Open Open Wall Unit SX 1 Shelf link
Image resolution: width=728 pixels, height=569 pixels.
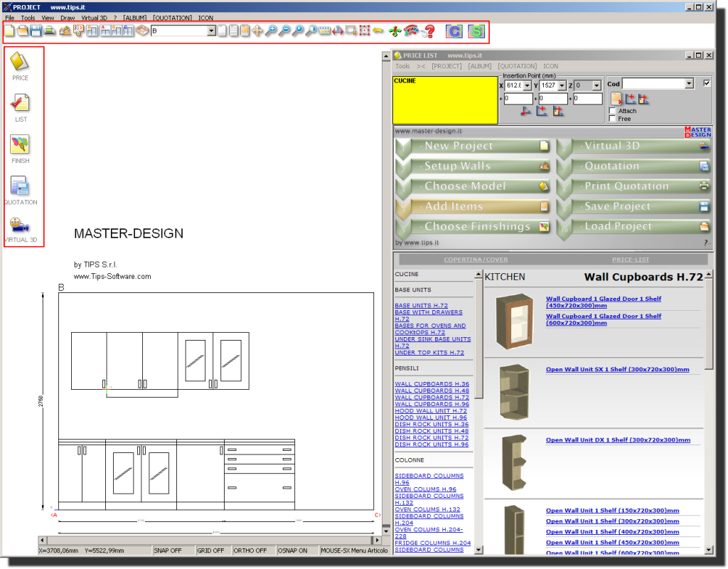[x=617, y=369]
